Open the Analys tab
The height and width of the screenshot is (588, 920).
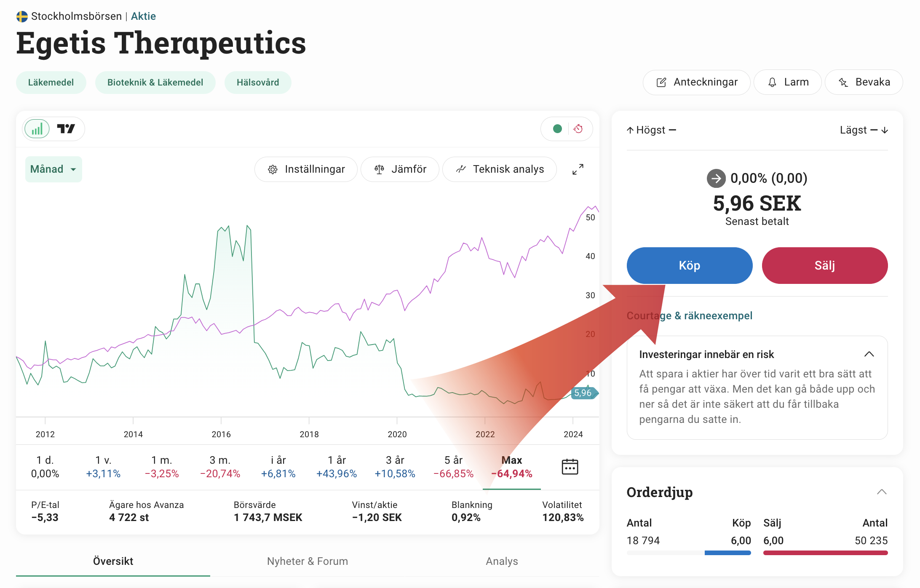tap(502, 561)
